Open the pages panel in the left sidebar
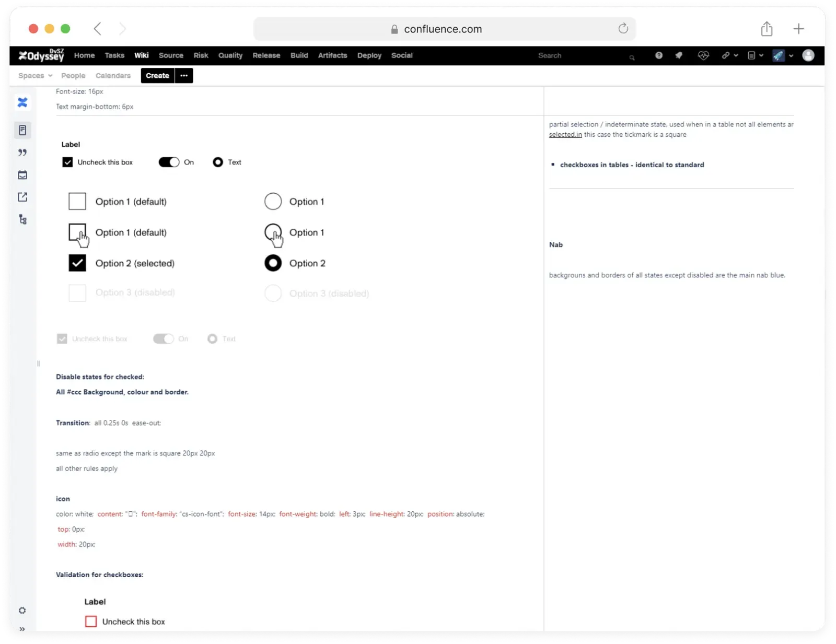The width and height of the screenshot is (836, 644). coord(22,130)
